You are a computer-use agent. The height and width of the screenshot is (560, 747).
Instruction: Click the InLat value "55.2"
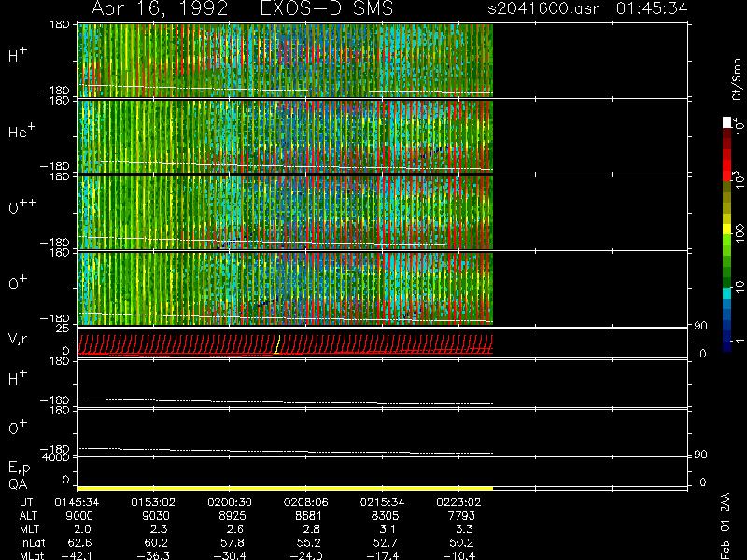[x=308, y=543]
